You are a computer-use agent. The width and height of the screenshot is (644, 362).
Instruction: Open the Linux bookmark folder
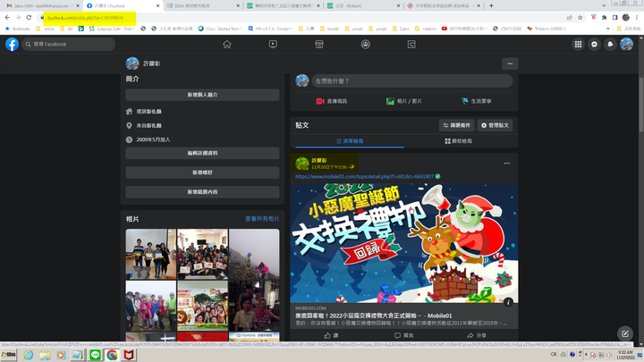(x=401, y=29)
